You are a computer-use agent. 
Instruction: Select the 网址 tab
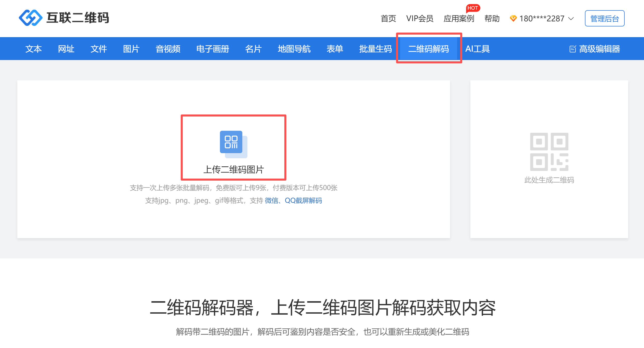(x=66, y=49)
